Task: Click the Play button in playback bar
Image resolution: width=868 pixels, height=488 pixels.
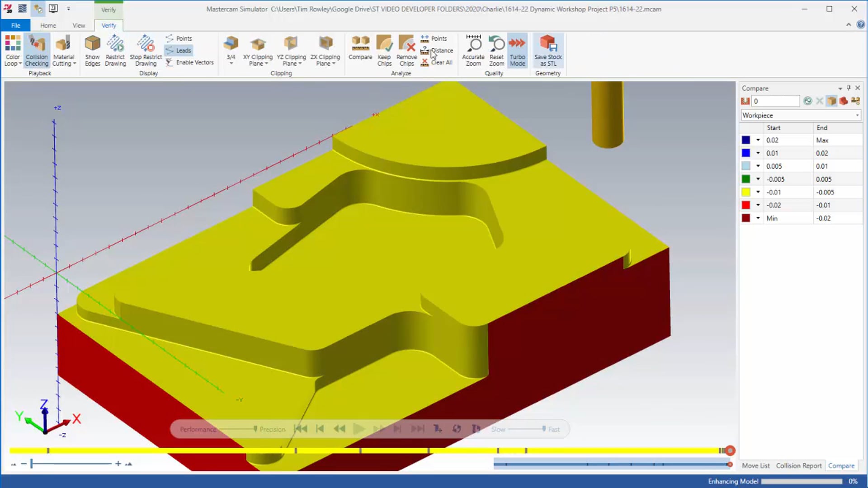Action: click(x=359, y=429)
